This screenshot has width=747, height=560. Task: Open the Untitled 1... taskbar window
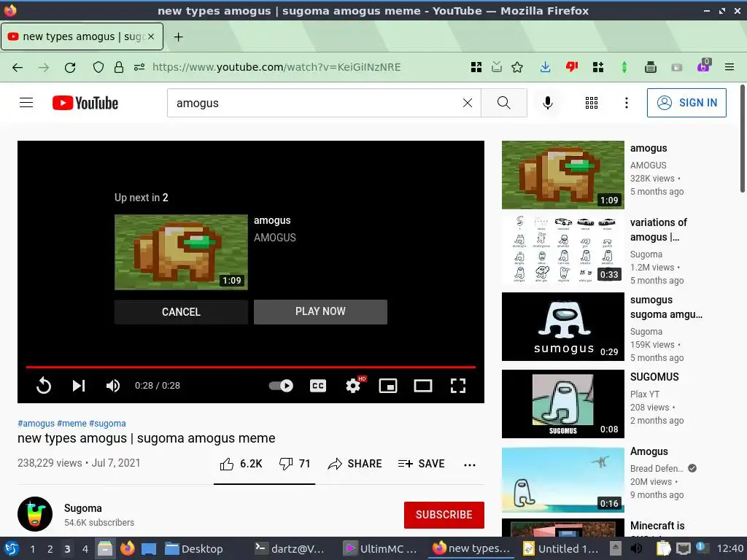click(x=561, y=549)
